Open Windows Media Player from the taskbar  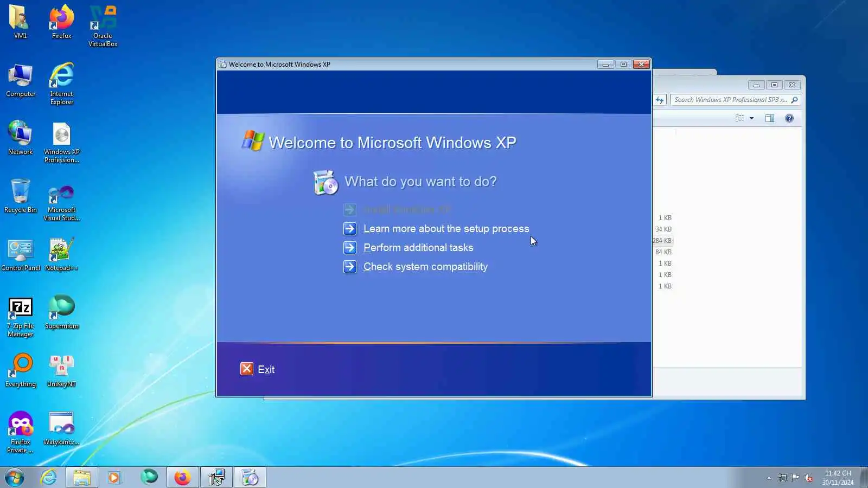[114, 477]
